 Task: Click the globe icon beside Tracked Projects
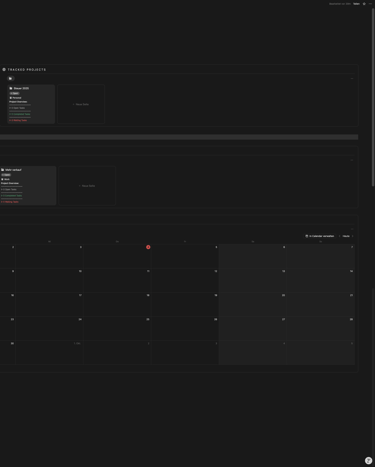tap(4, 70)
